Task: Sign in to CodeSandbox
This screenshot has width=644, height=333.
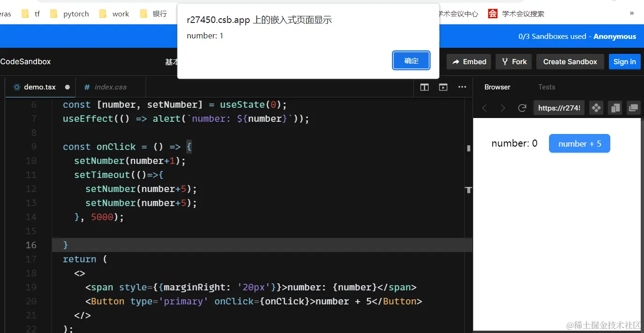Action: pyautogui.click(x=624, y=62)
